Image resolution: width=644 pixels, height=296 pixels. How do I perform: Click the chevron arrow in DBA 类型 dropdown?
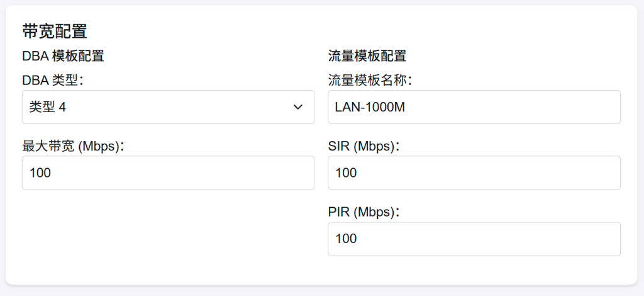point(298,107)
